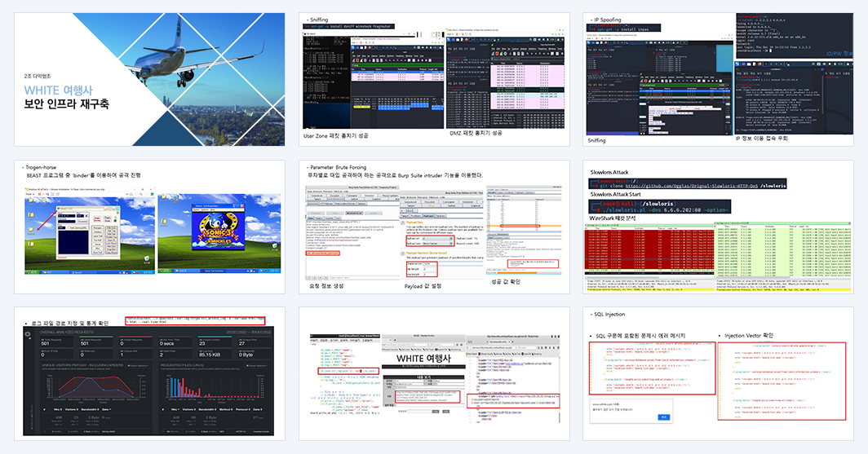Click caption 'User Zone 패킷 훔치기 성공'
Viewport: 868px width, 454px height.
pyautogui.click(x=335, y=135)
